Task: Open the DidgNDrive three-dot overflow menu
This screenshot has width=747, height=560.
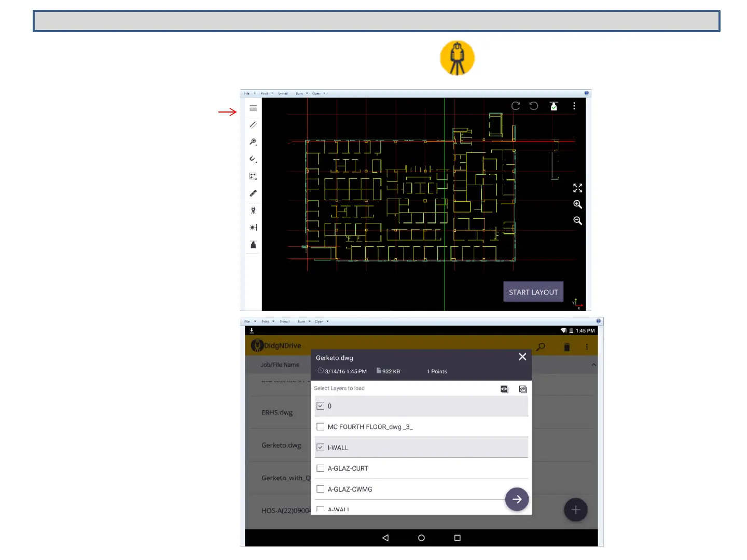Action: (x=587, y=347)
